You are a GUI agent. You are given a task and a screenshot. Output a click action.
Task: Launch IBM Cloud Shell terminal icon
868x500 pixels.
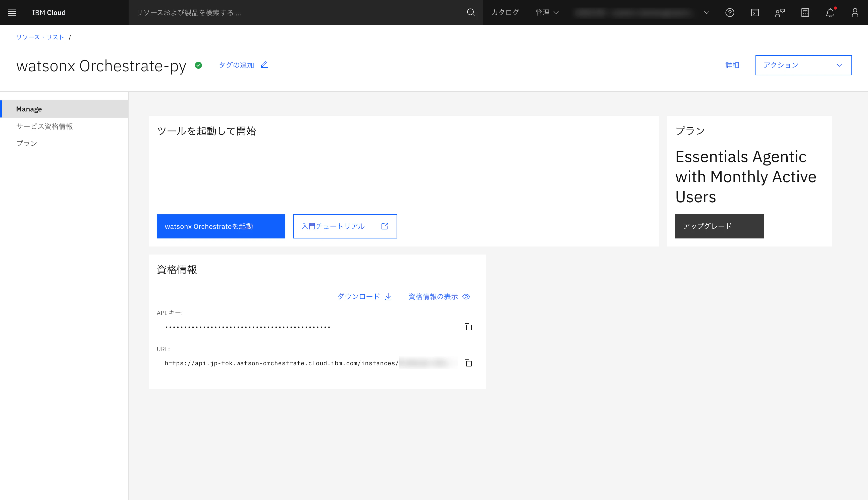click(x=755, y=13)
